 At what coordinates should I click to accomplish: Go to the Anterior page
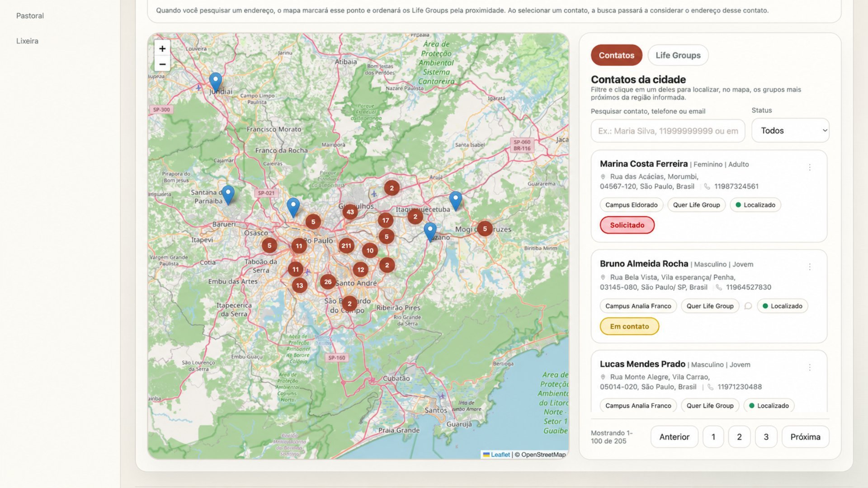[674, 437]
